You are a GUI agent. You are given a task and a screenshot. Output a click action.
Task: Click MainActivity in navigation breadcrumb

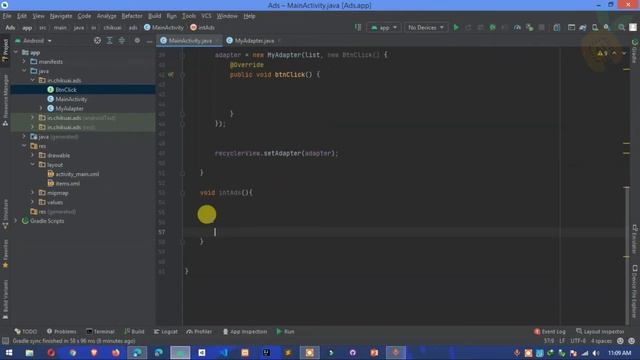(164, 27)
